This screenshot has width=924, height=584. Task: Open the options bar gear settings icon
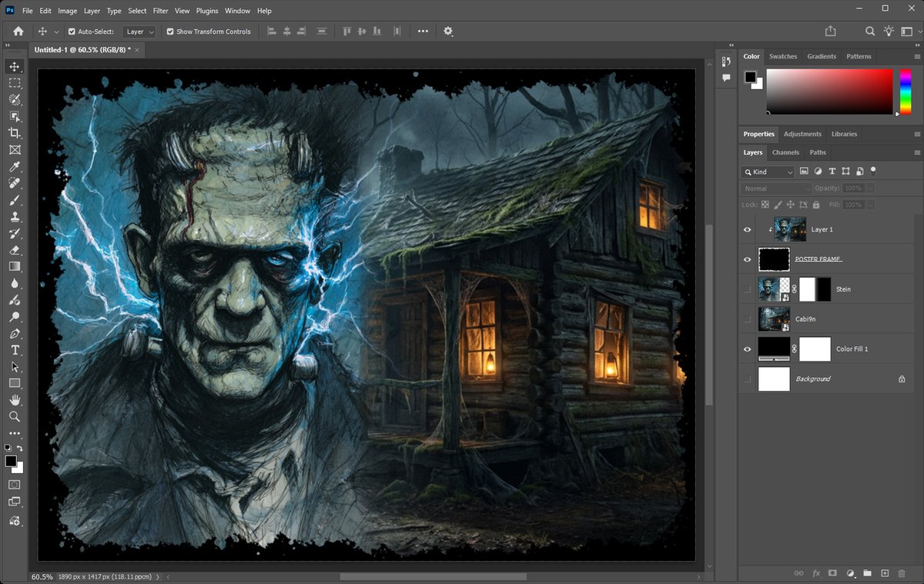point(448,32)
